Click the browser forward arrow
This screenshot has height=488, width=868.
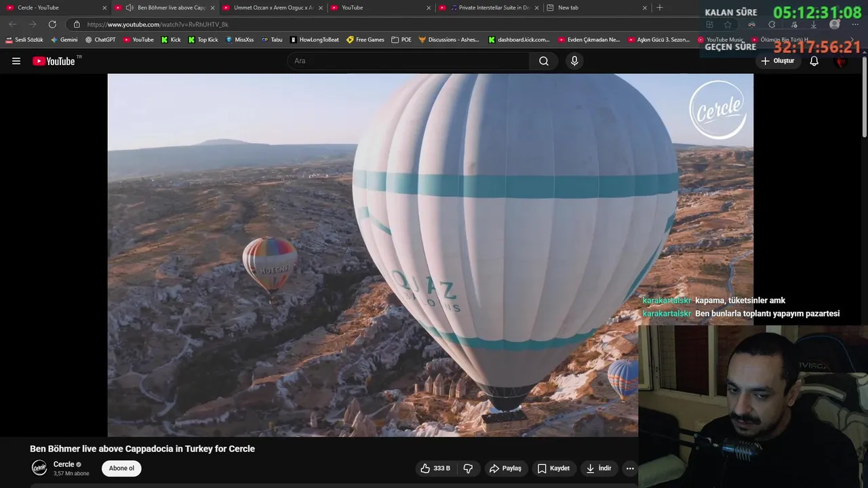33,24
